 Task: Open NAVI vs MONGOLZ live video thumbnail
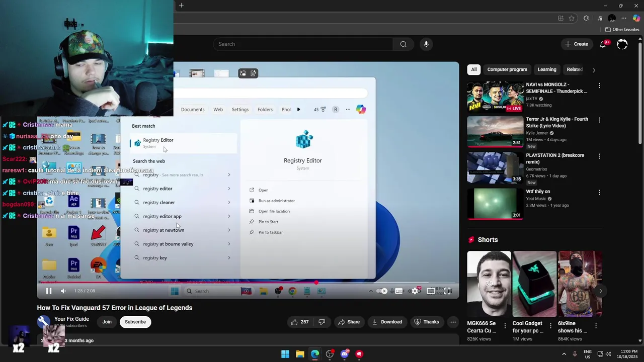tap(495, 97)
